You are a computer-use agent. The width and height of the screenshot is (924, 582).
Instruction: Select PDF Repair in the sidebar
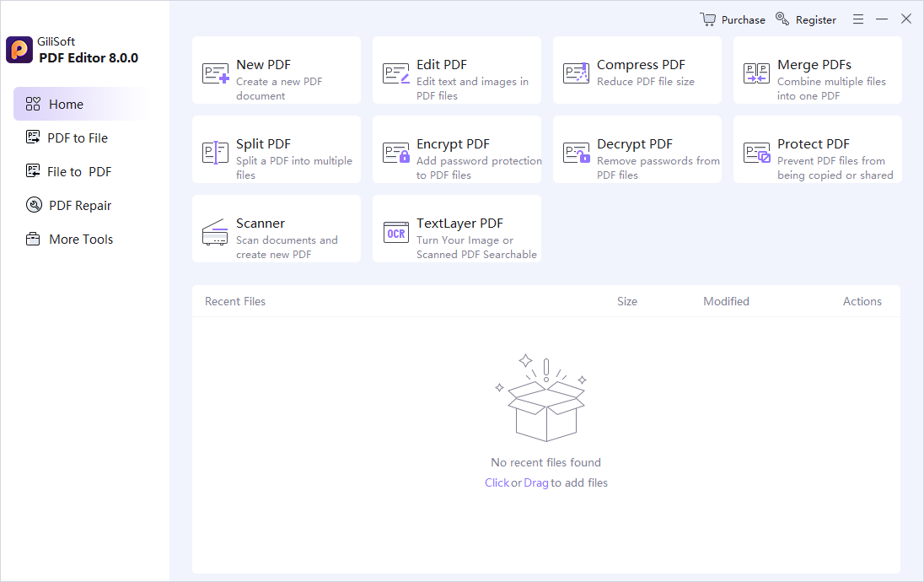[x=69, y=205]
